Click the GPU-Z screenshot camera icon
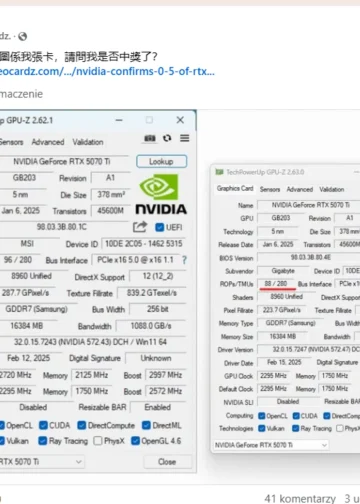Image resolution: width=360 pixels, height=504 pixels. (x=150, y=138)
